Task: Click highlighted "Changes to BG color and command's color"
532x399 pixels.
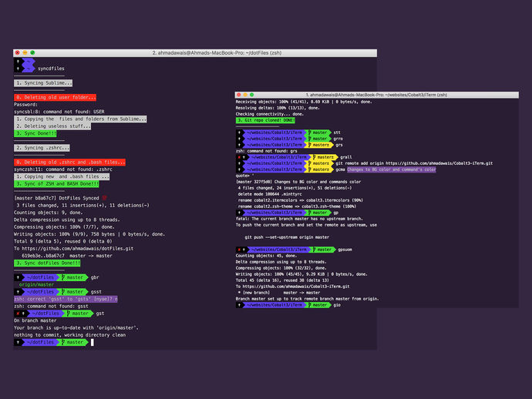Action: click(x=391, y=169)
